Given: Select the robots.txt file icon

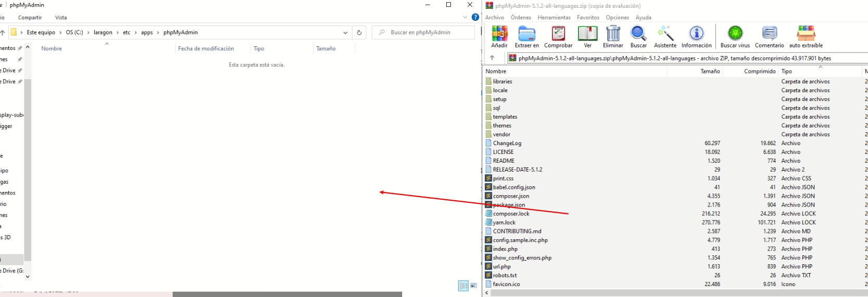Looking at the screenshot, I should click(x=488, y=275).
